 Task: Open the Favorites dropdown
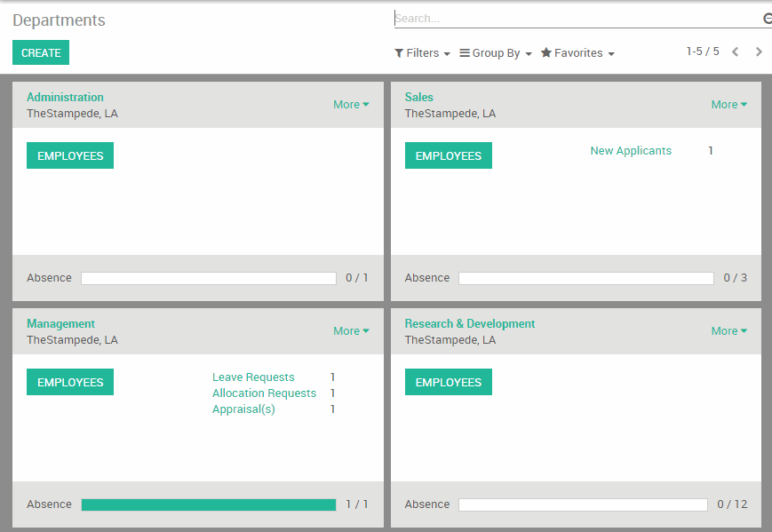(x=577, y=52)
